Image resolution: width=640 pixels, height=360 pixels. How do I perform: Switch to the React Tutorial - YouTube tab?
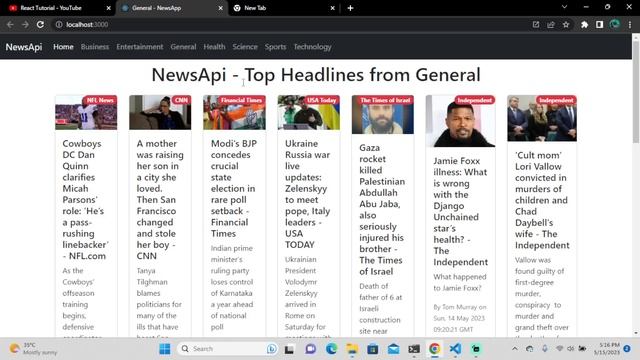coord(56,8)
